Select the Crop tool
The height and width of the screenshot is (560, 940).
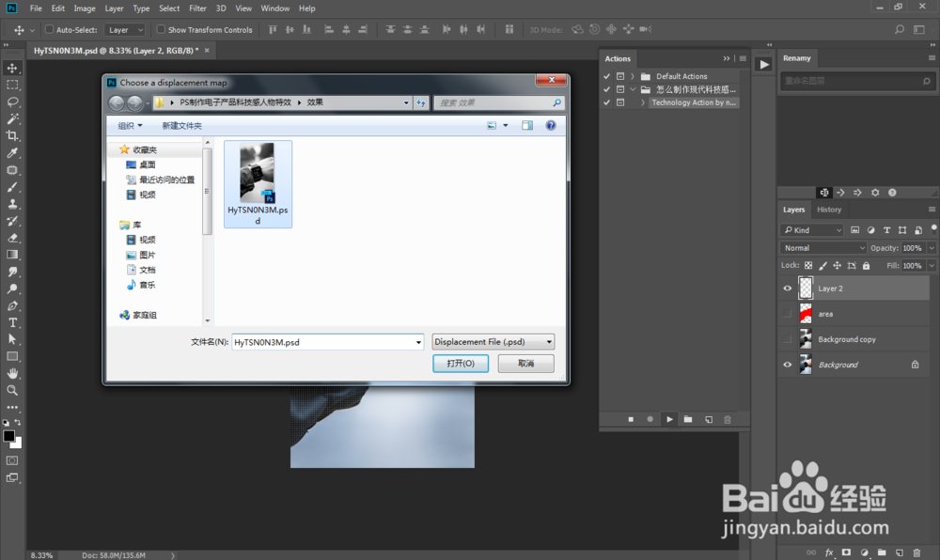click(12, 136)
